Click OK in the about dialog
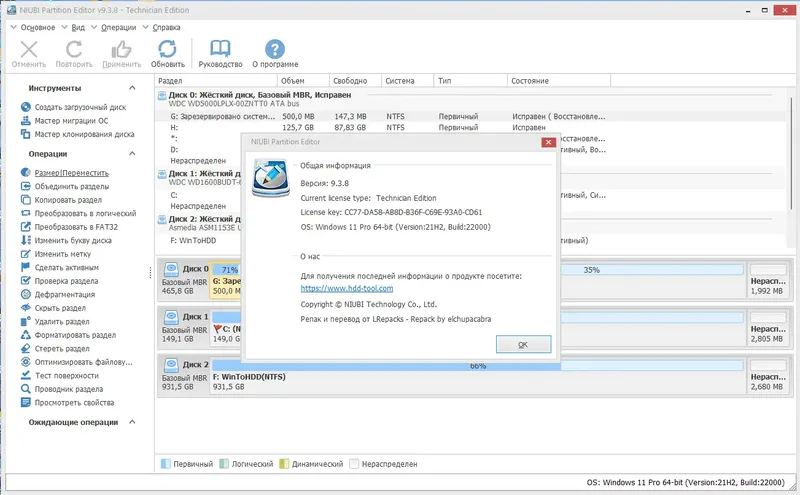Screen dimensions: 800x495 pyautogui.click(x=523, y=344)
